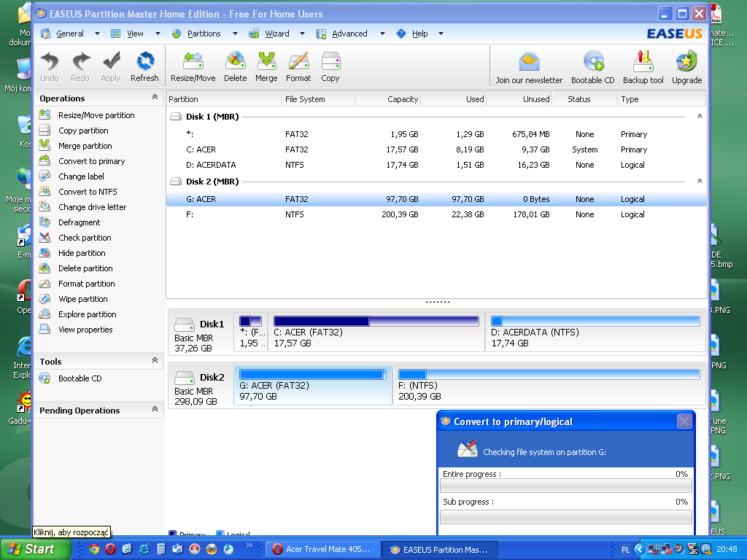This screenshot has height=560, width=747.
Task: Sort by the File System column header
Action: 318,99
